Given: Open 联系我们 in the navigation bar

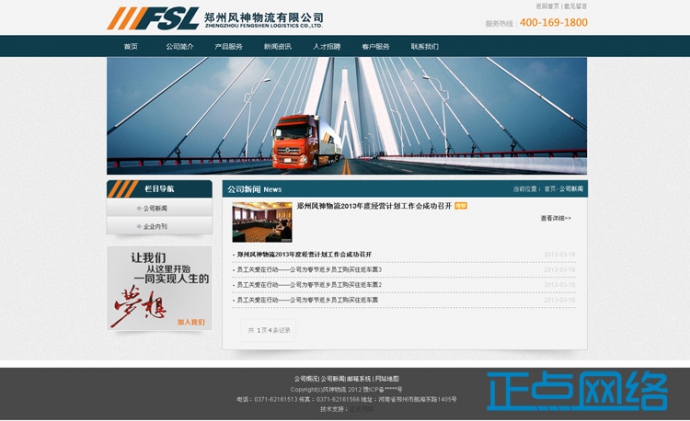Looking at the screenshot, I should click(x=425, y=47).
